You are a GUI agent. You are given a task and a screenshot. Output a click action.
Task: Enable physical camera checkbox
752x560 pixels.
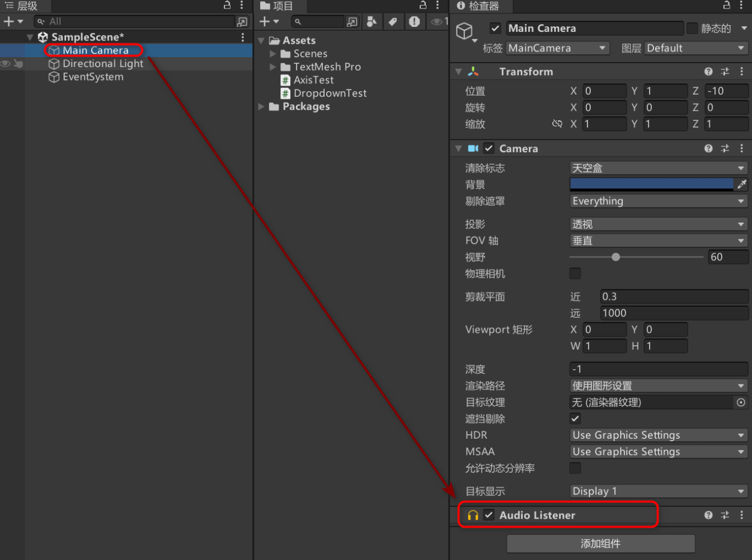(575, 274)
